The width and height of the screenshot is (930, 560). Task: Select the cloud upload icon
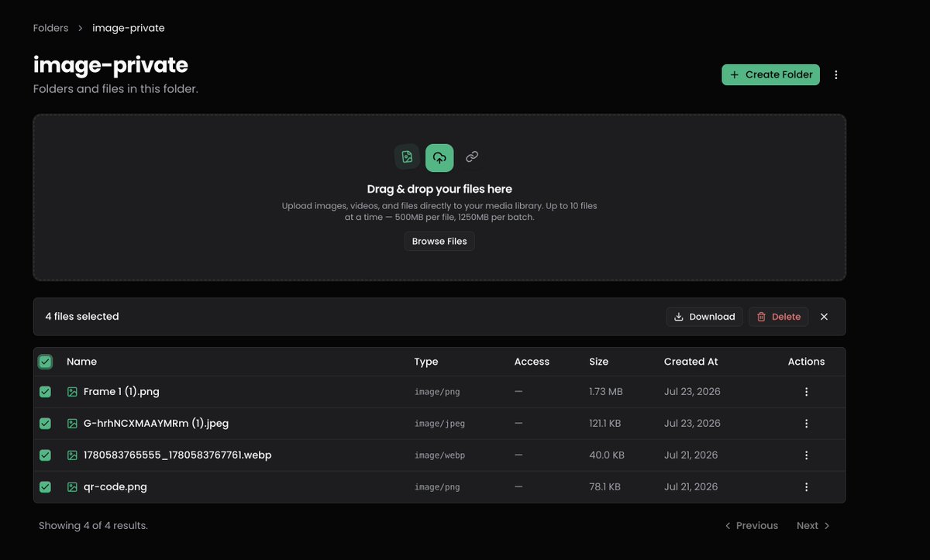(x=439, y=158)
